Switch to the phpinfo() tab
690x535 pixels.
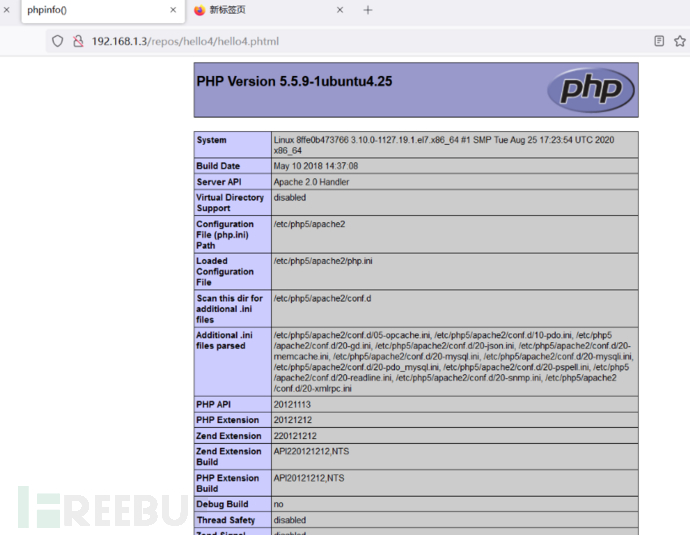pyautogui.click(x=80, y=10)
